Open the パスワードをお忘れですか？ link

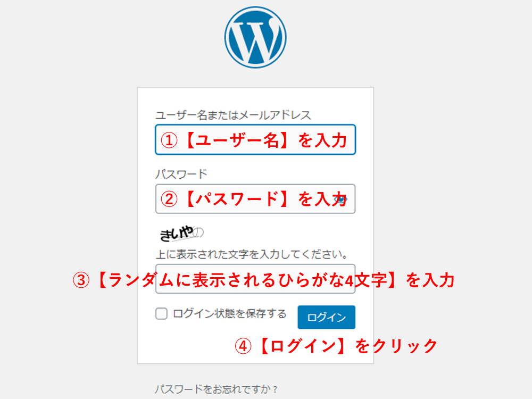coord(216,389)
